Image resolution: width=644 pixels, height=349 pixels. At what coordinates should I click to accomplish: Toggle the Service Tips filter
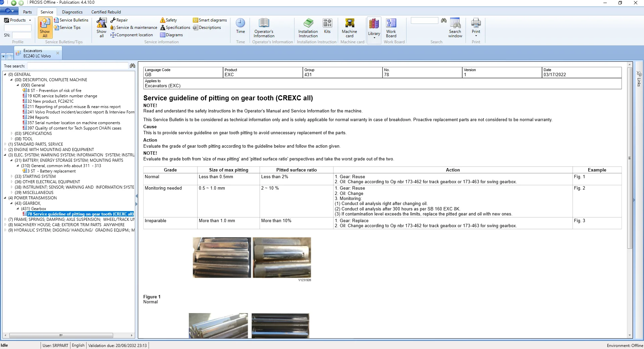tap(67, 28)
